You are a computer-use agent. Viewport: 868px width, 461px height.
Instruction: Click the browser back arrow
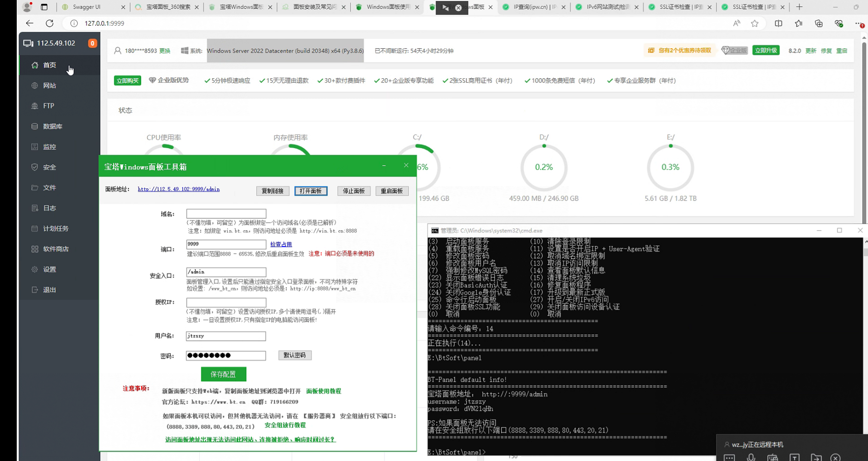click(30, 23)
